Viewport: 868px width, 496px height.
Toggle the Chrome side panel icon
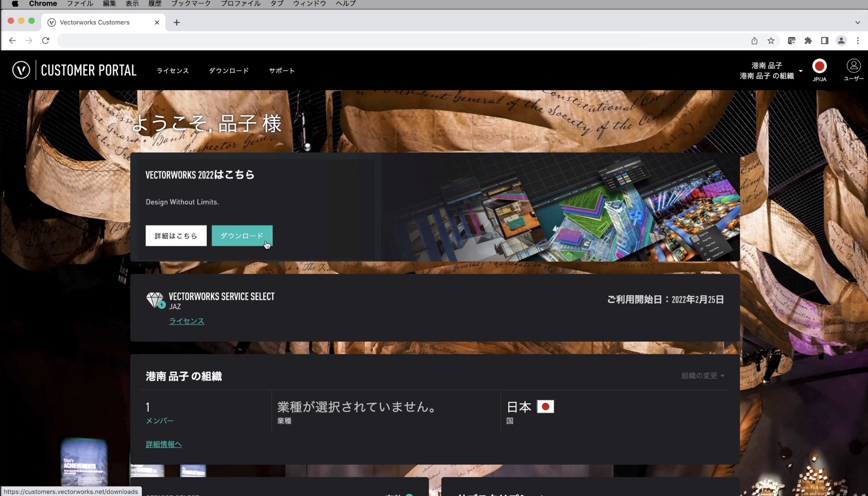click(x=824, y=41)
